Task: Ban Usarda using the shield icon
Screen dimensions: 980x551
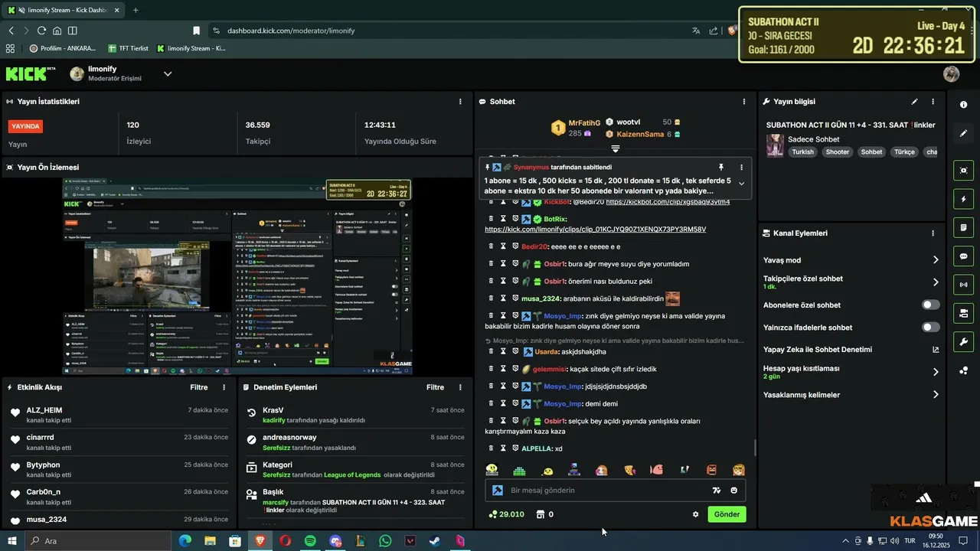Action: (515, 351)
